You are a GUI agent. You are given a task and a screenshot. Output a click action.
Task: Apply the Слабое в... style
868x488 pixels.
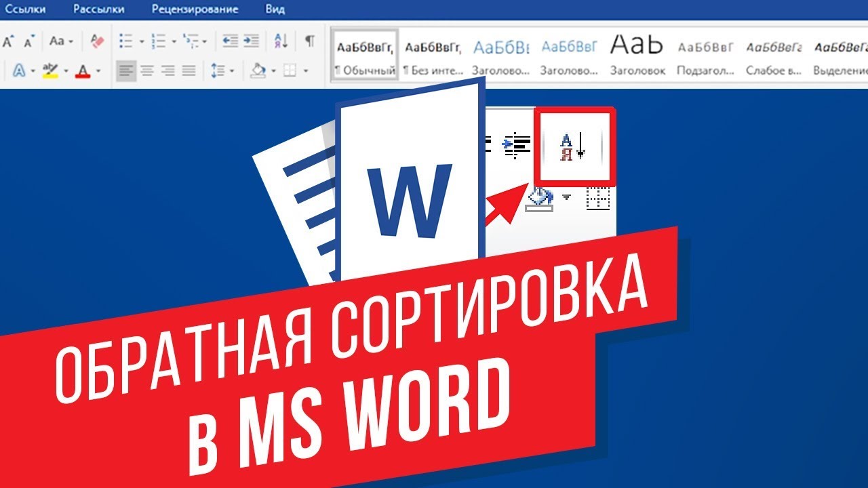(x=774, y=56)
